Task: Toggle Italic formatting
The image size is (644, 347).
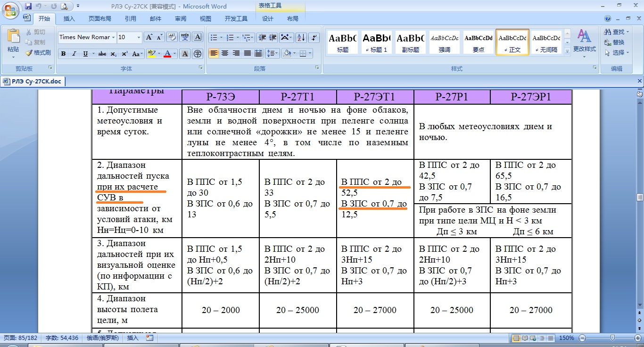Action: 74,54
